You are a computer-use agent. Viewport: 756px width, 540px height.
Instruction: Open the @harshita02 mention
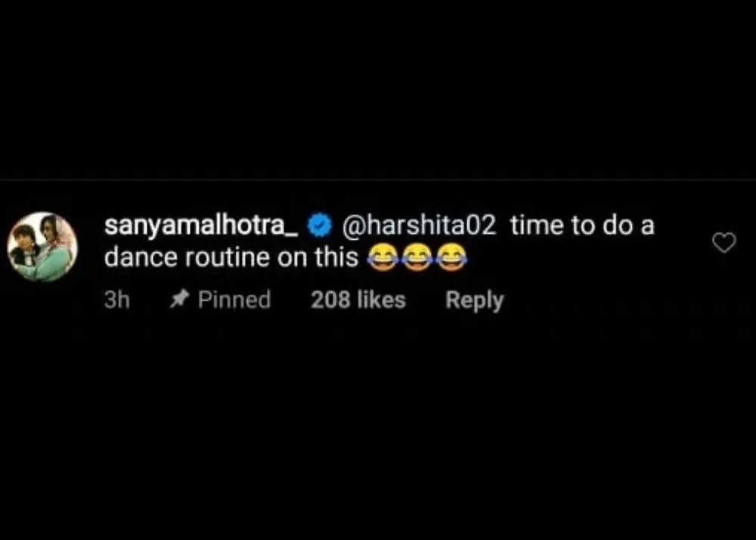pyautogui.click(x=419, y=226)
